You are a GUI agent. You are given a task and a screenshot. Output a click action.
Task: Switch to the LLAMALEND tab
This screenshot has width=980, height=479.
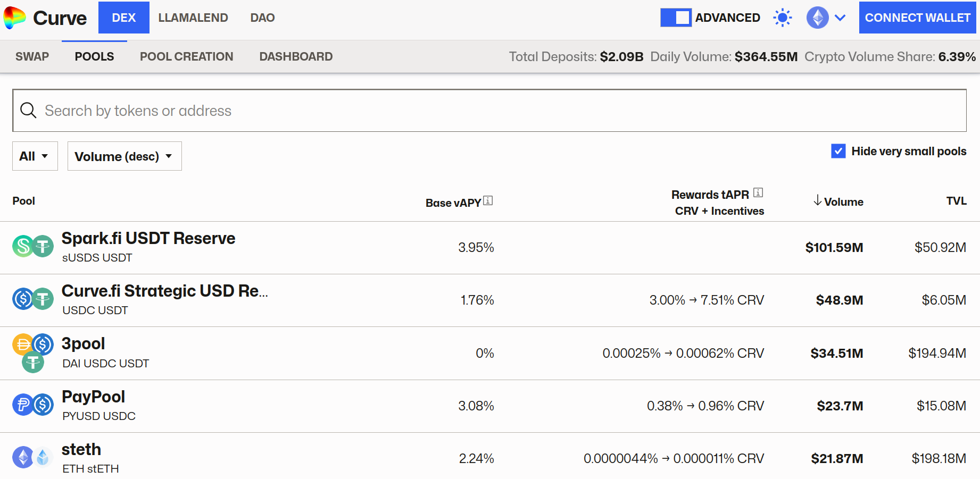coord(193,18)
